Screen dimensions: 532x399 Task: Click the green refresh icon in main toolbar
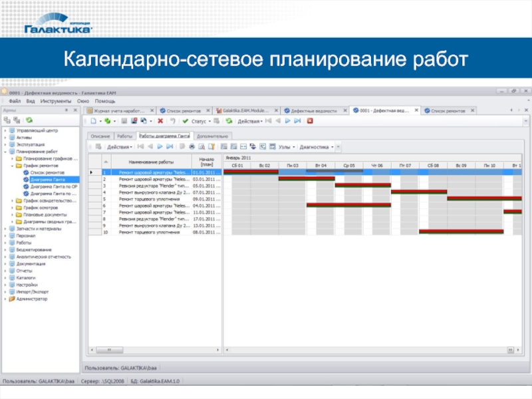[229, 121]
